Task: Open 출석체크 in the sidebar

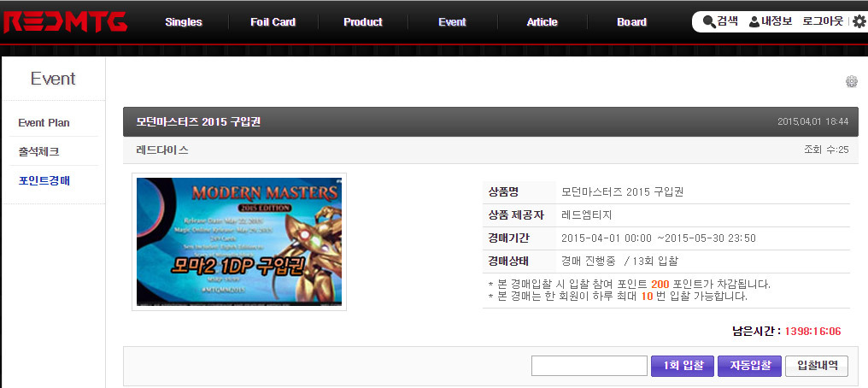Action: [x=38, y=151]
